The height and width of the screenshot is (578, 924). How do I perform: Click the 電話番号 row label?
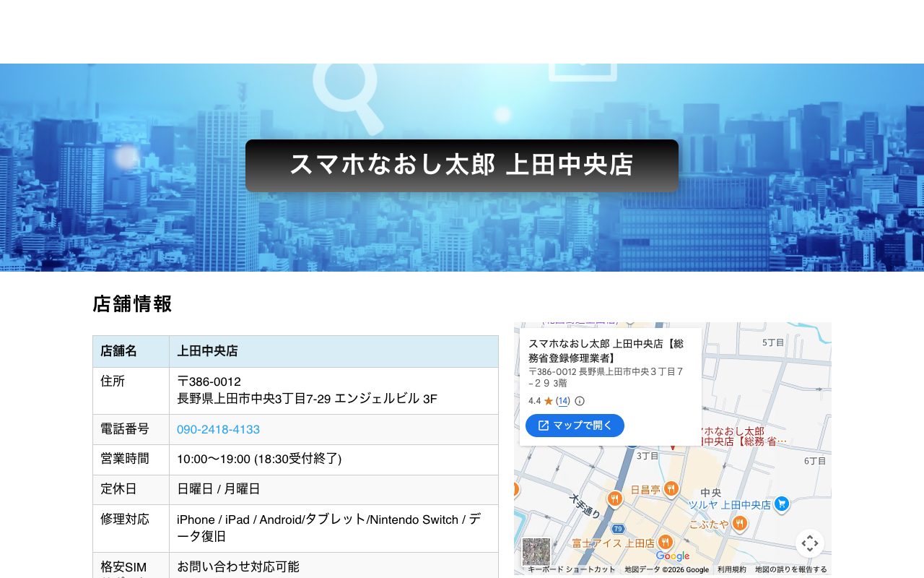125,429
